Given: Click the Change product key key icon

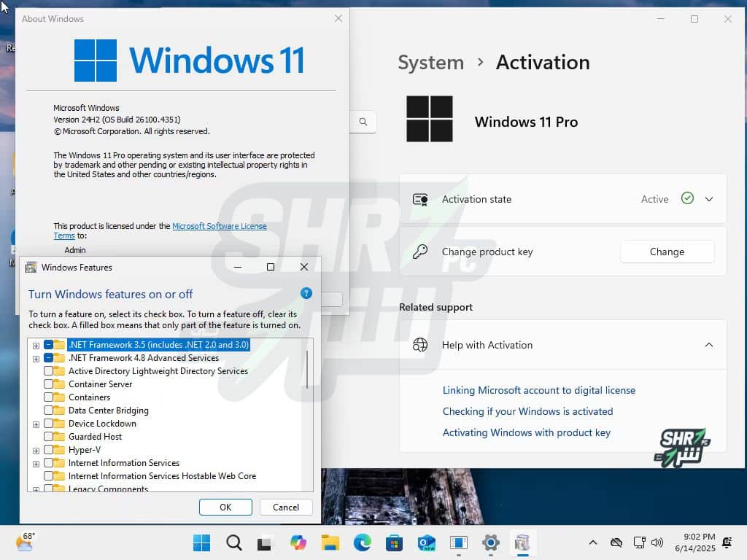Looking at the screenshot, I should pyautogui.click(x=420, y=252).
